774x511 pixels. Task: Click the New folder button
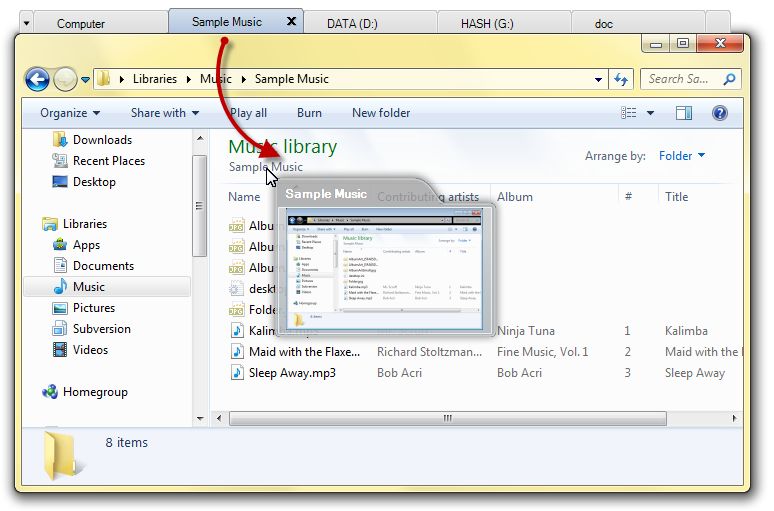[x=381, y=113]
